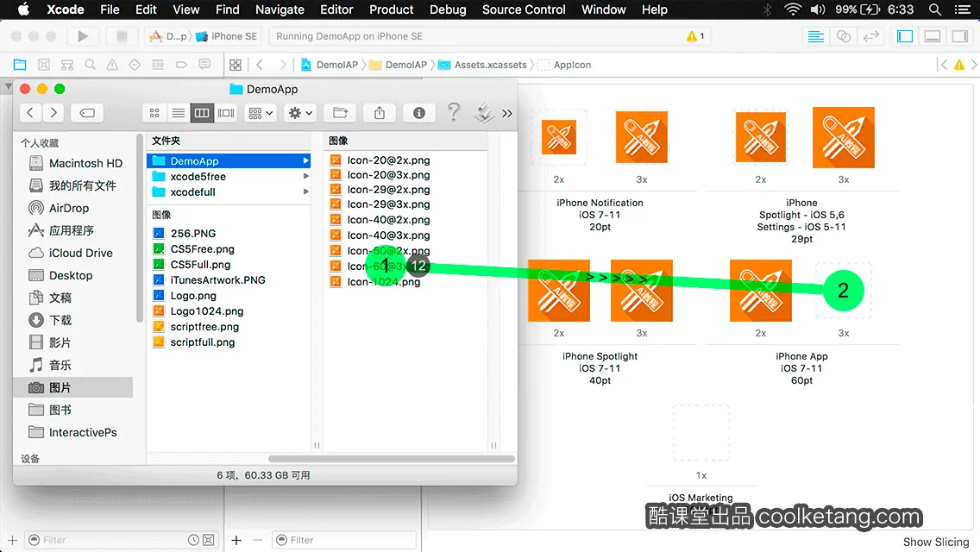Click the Xcode Run button
The image size is (980, 552).
(x=82, y=36)
